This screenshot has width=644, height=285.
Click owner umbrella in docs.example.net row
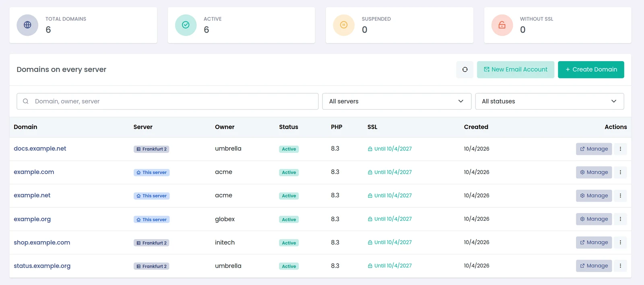tap(228, 149)
